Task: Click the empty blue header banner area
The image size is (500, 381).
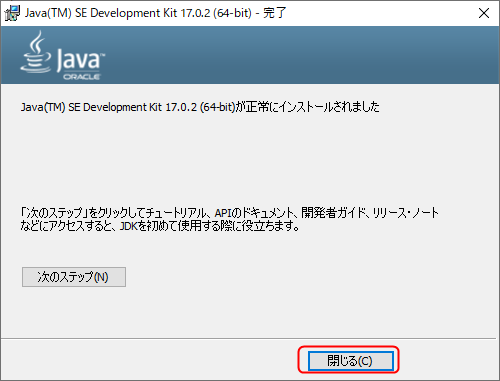Action: point(300,55)
